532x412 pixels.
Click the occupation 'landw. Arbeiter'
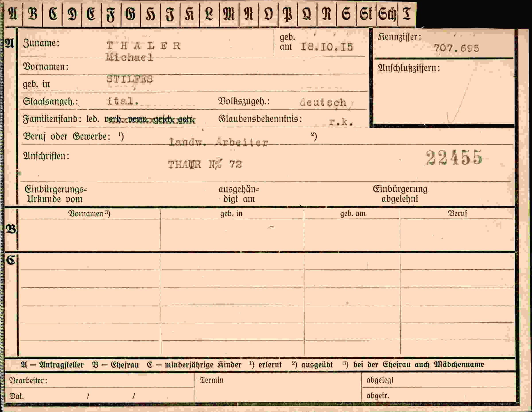click(x=219, y=142)
